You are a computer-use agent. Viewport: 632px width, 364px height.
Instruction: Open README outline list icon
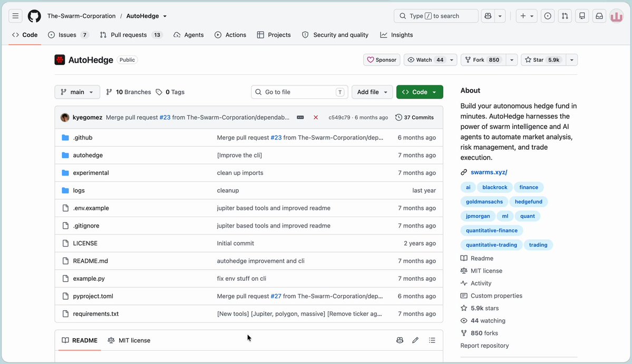432,340
